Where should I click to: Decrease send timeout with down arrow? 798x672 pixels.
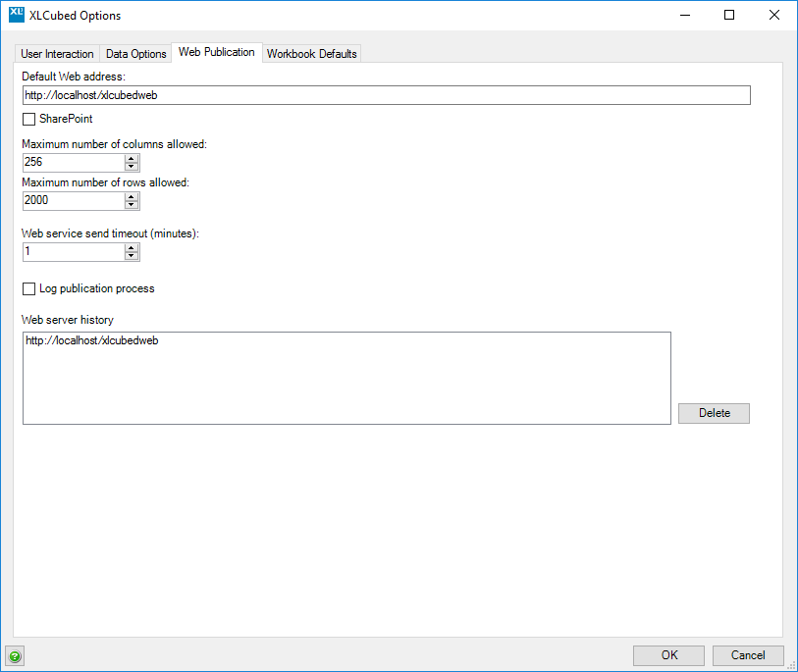pos(132,255)
